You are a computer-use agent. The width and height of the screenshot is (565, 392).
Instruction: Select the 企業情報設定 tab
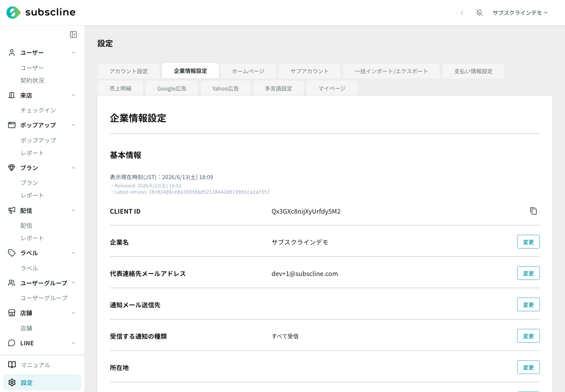pos(190,71)
